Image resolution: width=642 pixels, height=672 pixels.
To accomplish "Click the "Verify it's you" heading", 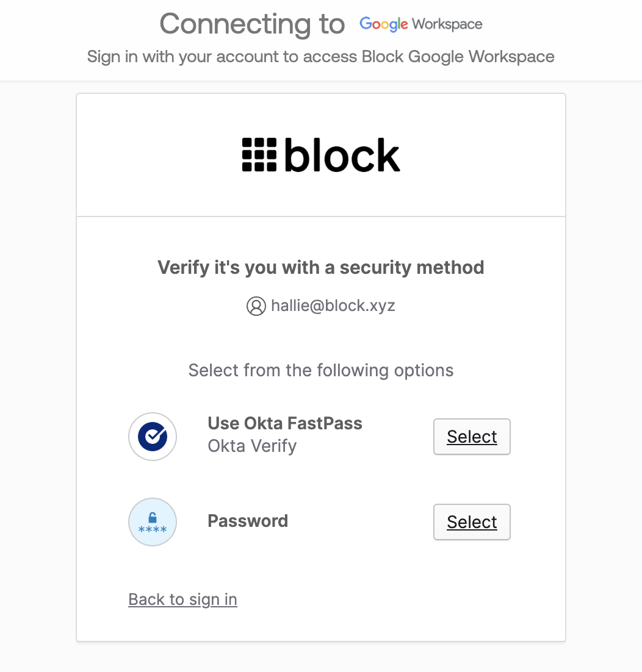I will tap(321, 267).
